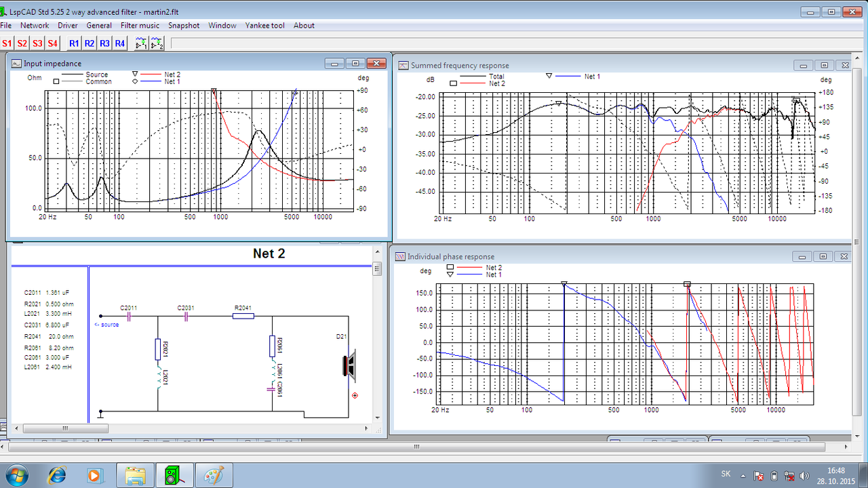Open the Filter music menu

point(140,26)
